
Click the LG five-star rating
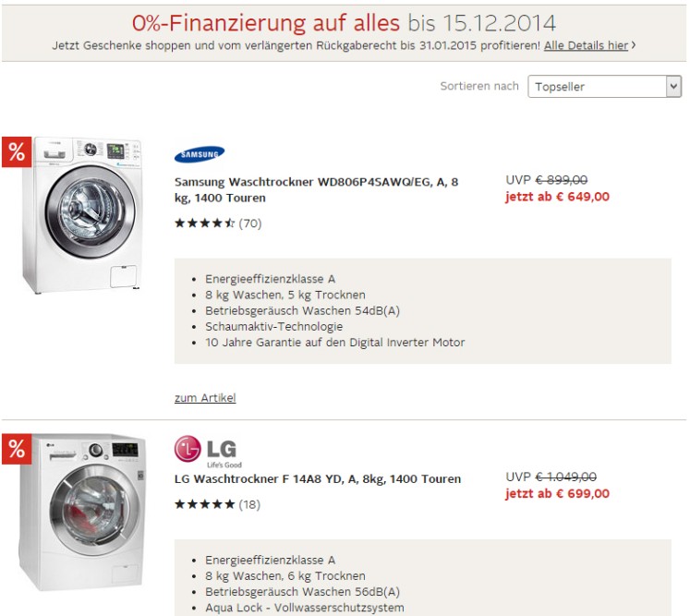204,504
